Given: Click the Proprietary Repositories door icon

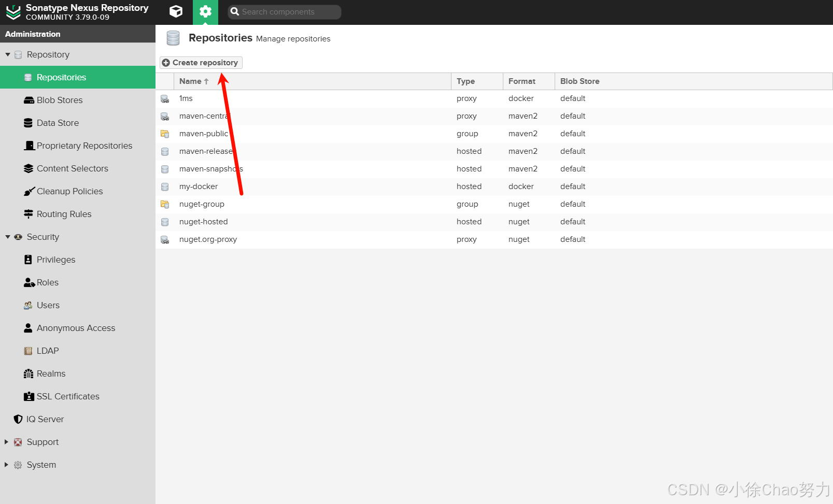Looking at the screenshot, I should [x=29, y=146].
